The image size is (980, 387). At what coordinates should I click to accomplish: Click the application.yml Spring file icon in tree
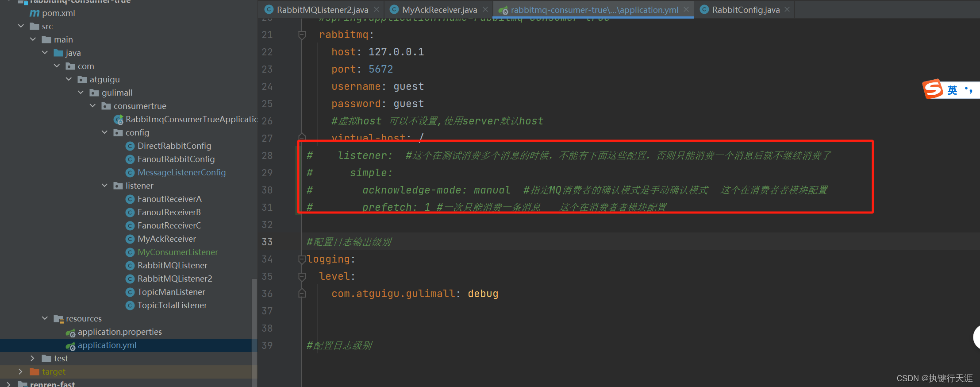(70, 346)
